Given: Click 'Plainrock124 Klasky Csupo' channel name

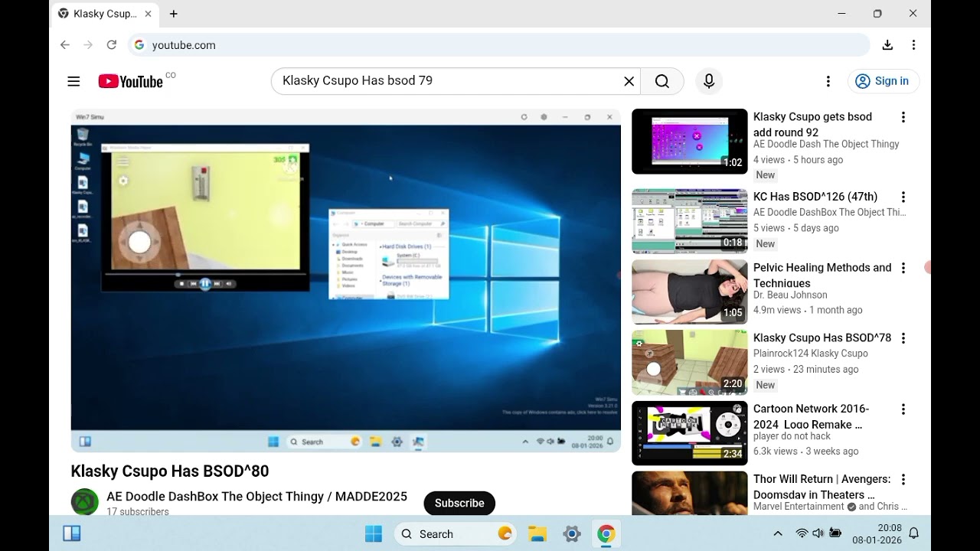Looking at the screenshot, I should click(x=811, y=354).
